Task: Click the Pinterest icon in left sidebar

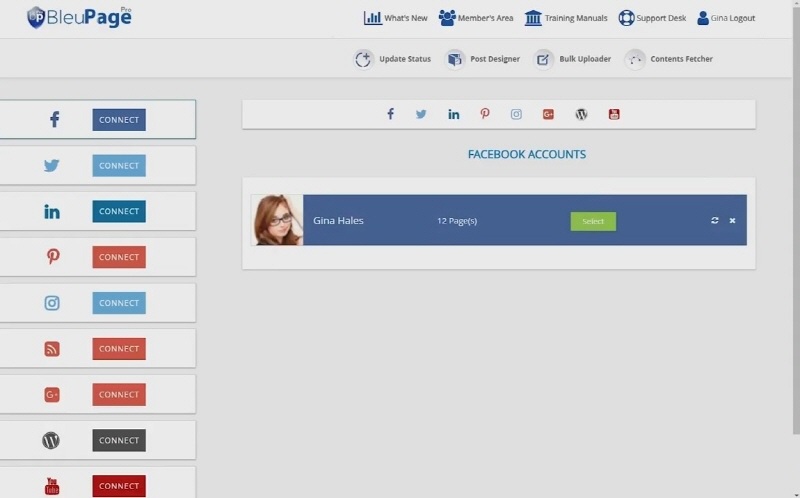Action: 53,256
